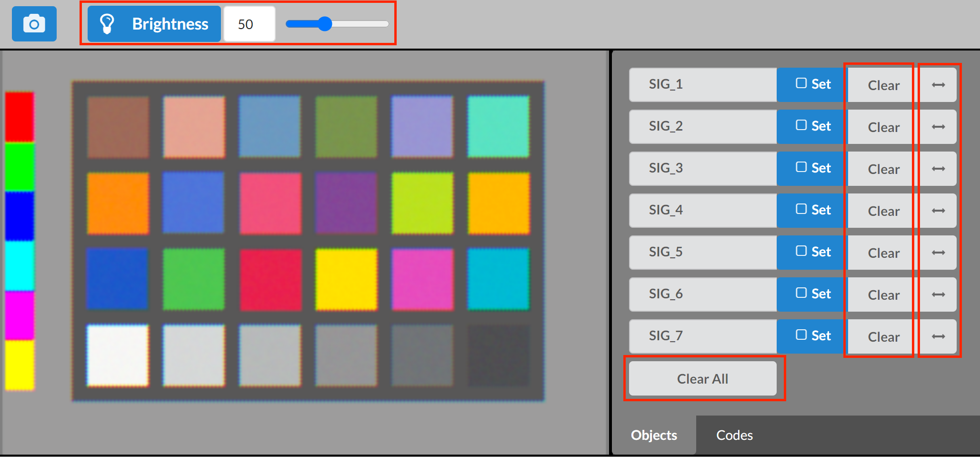Enable the Set checkbox for SIG_6
The width and height of the screenshot is (980, 457).
(x=802, y=294)
